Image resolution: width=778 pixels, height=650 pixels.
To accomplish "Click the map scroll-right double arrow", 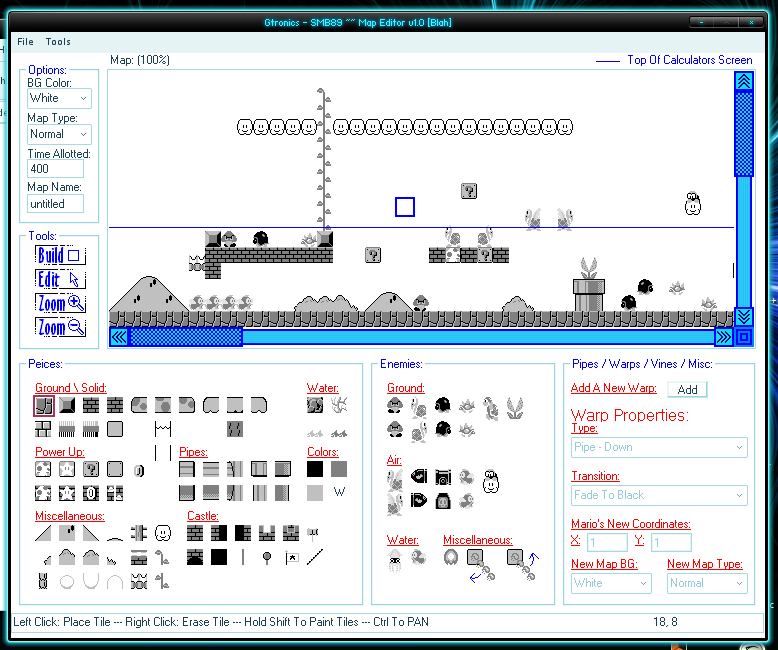I will point(724,337).
